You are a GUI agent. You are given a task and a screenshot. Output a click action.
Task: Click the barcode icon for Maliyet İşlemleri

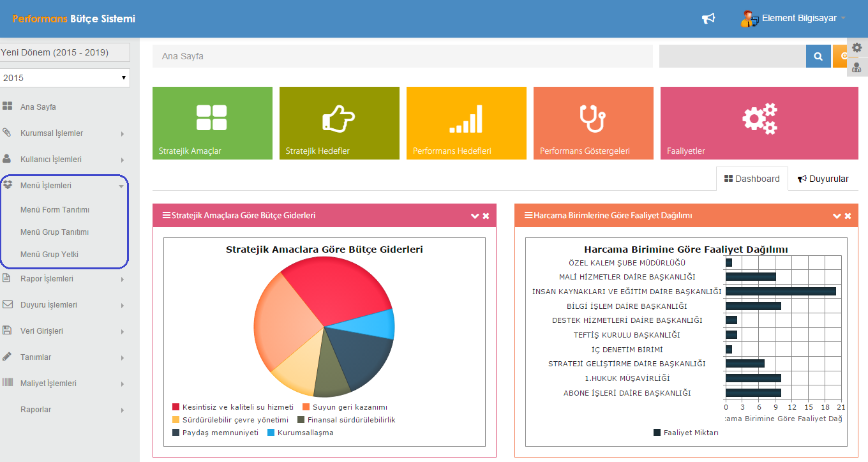8,383
